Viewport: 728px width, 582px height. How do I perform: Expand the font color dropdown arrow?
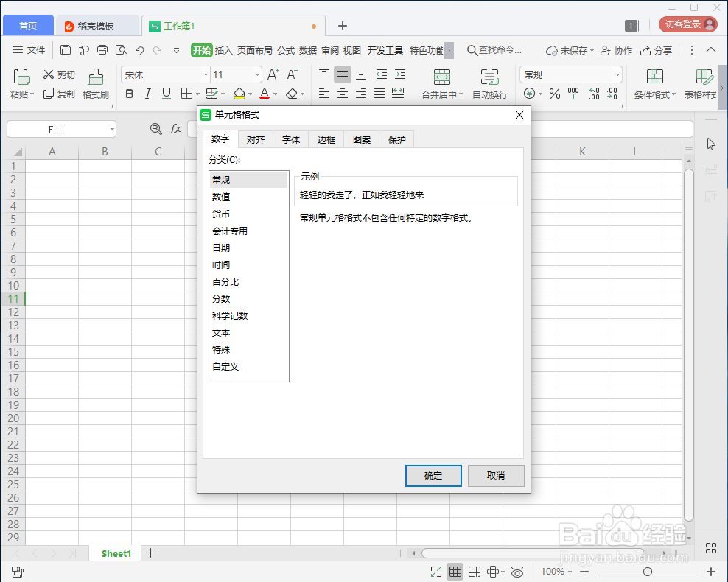275,94
